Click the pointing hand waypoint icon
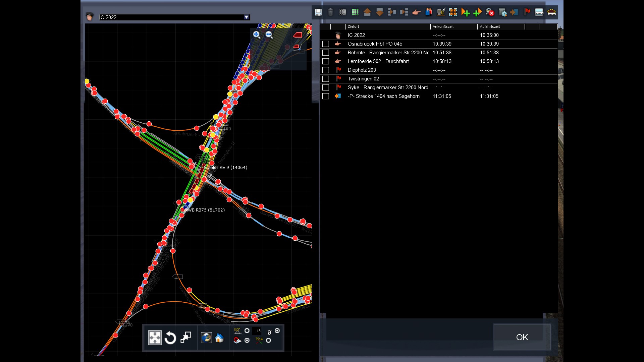The width and height of the screenshot is (644, 362). coord(416,12)
